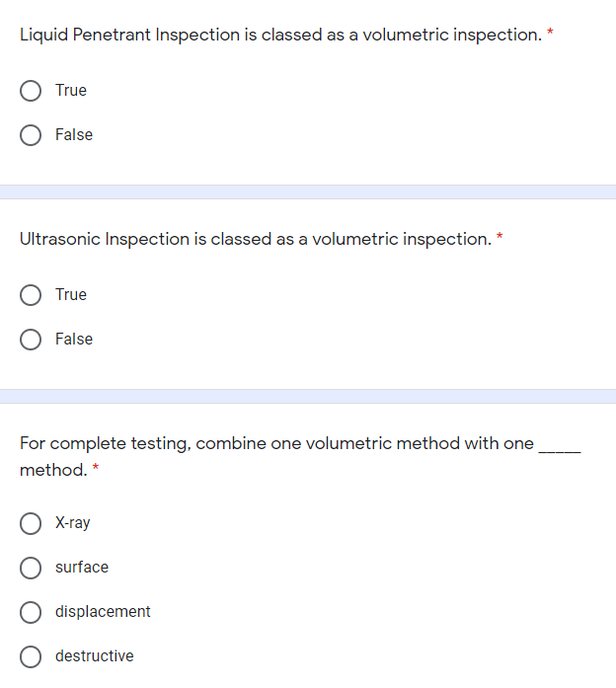Select True radio for Liquid Penetrant question
The width and height of the screenshot is (616, 688).
click(x=31, y=91)
